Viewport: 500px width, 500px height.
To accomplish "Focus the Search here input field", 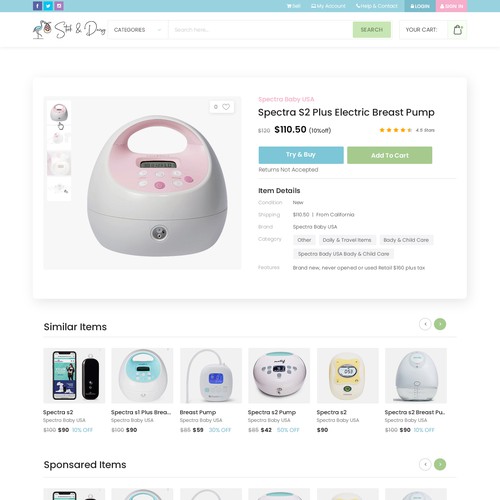I will (261, 30).
